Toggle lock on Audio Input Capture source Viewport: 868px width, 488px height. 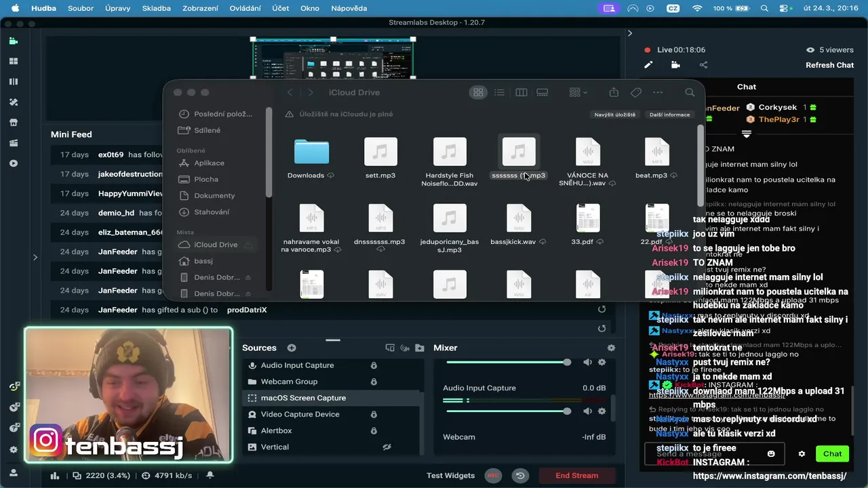374,365
